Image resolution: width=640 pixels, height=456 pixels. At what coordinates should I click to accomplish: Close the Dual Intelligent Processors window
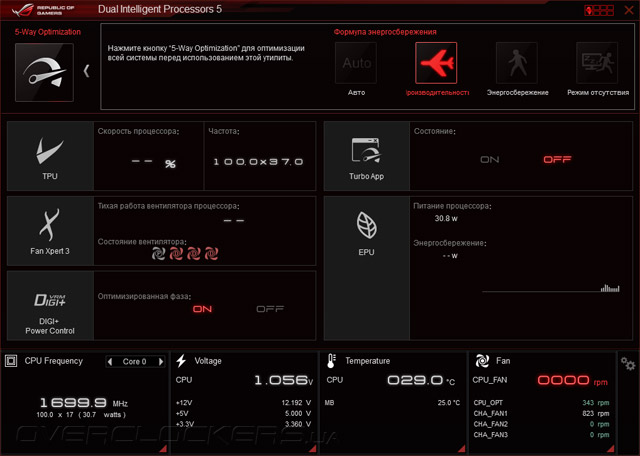629,10
